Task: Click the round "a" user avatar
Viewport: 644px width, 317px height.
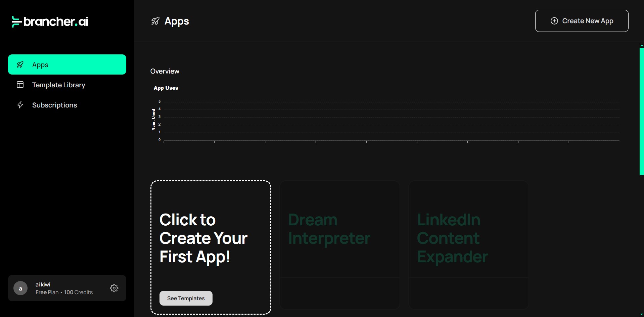Action: click(x=20, y=288)
